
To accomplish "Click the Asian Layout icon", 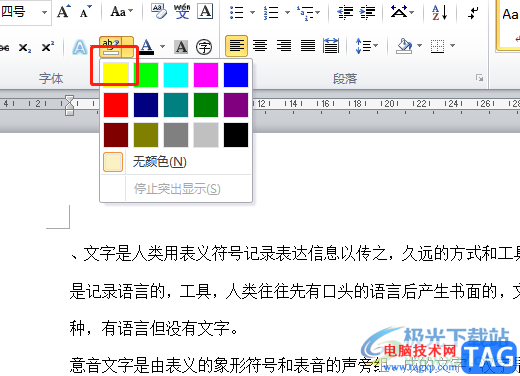I will (402, 13).
